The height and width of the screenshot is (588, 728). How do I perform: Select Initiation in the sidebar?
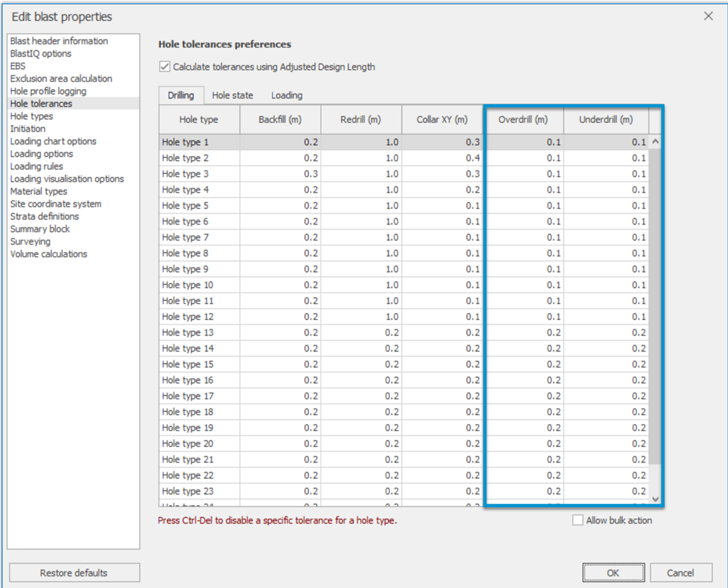coord(73,129)
